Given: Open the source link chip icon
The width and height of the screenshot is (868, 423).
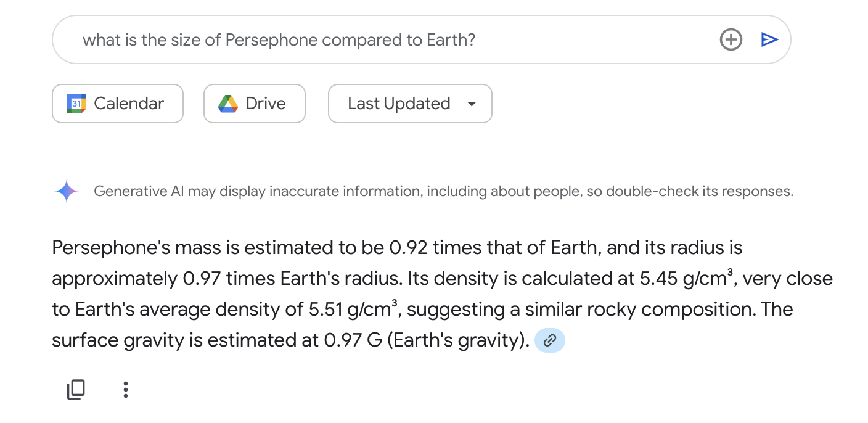Looking at the screenshot, I should point(549,340).
